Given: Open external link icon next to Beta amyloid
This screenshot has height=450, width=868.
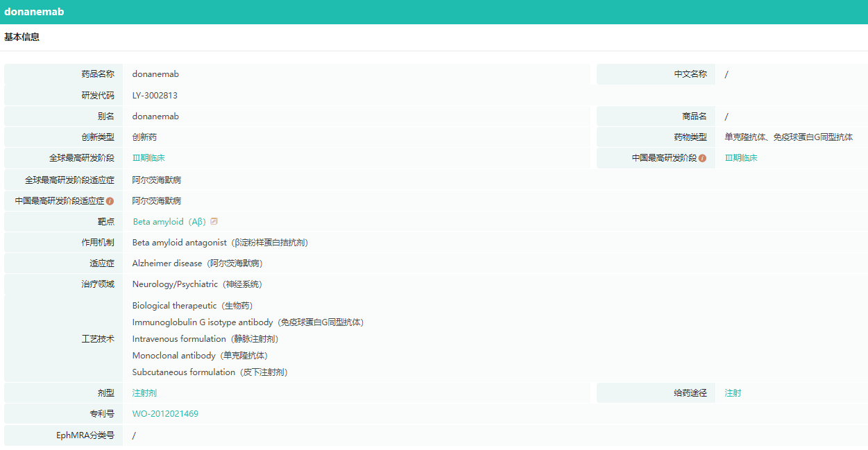Looking at the screenshot, I should pos(214,221).
